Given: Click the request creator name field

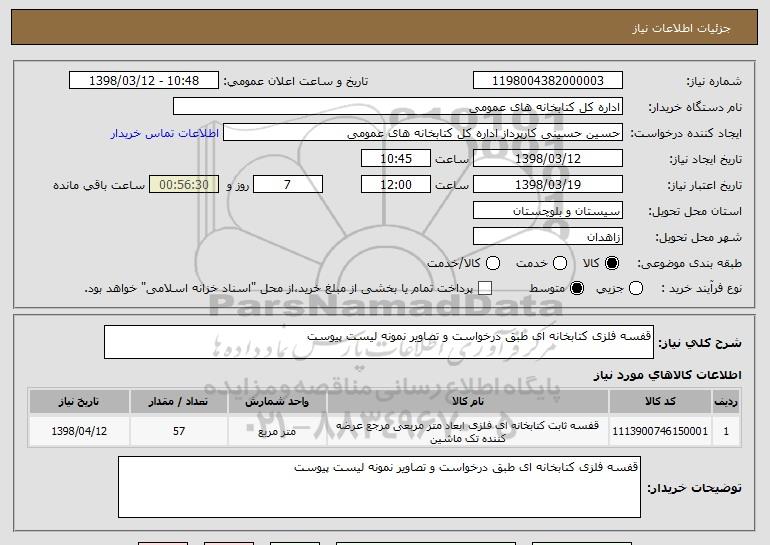Looking at the screenshot, I should point(423,133).
